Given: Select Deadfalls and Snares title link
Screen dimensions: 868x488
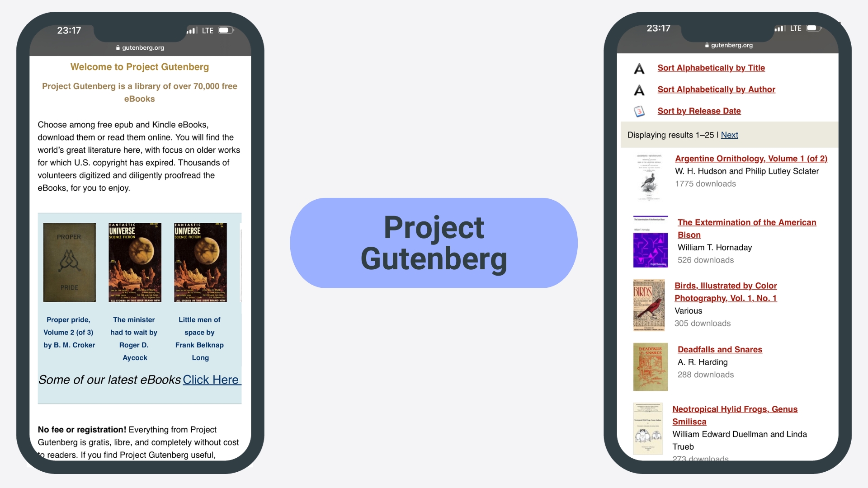Looking at the screenshot, I should click(720, 349).
